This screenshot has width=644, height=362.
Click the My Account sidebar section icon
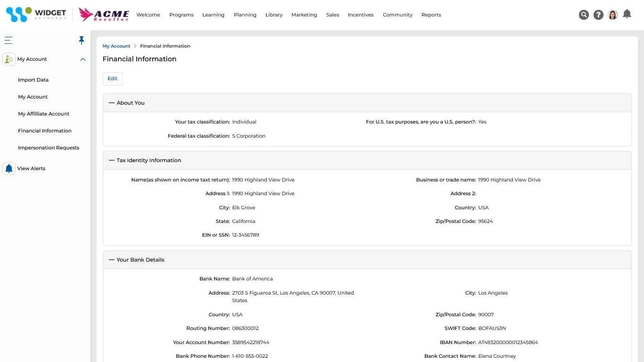pos(9,59)
